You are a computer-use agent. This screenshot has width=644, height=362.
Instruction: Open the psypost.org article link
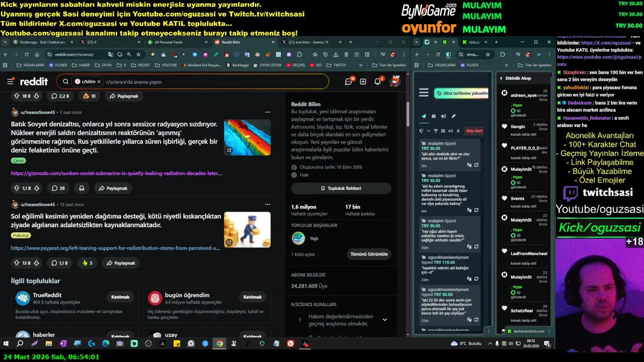pyautogui.click(x=115, y=248)
